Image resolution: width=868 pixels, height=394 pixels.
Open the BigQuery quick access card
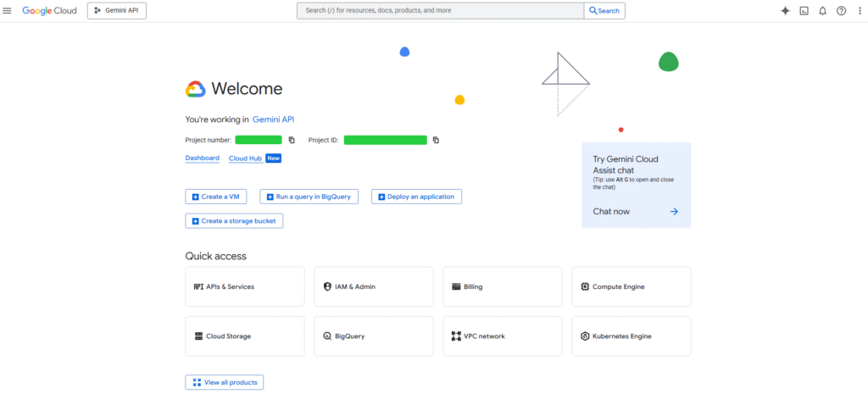pos(374,336)
